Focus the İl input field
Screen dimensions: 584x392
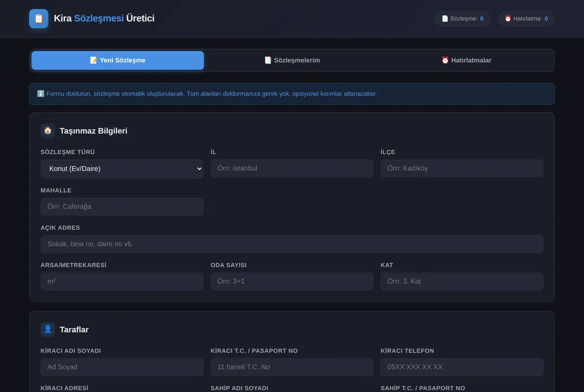tap(292, 168)
